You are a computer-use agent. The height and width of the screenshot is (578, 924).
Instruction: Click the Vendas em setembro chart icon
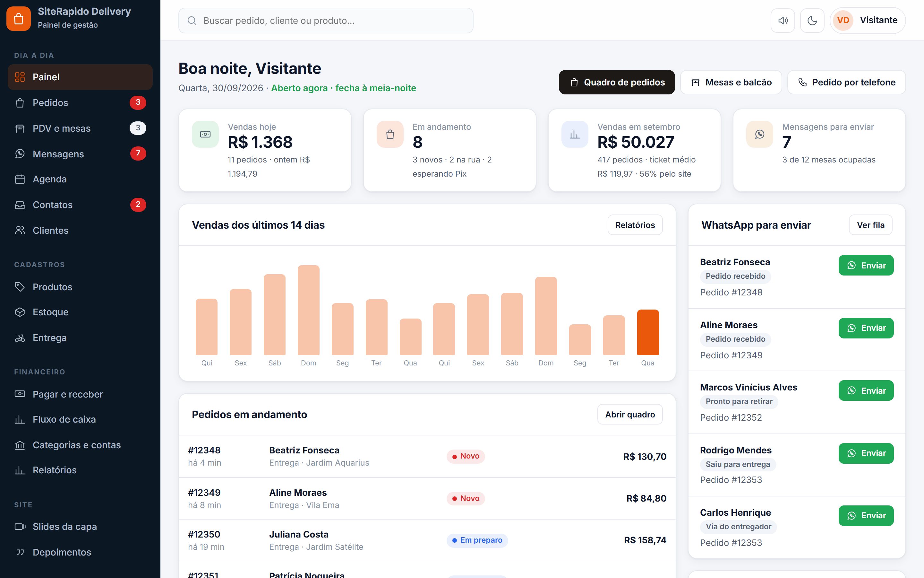575,134
